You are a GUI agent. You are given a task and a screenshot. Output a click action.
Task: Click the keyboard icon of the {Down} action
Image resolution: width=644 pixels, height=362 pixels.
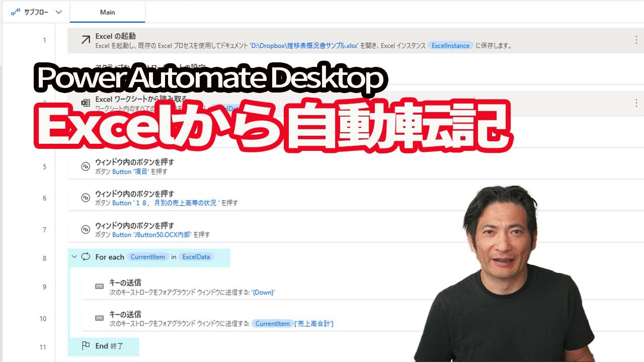(100, 286)
